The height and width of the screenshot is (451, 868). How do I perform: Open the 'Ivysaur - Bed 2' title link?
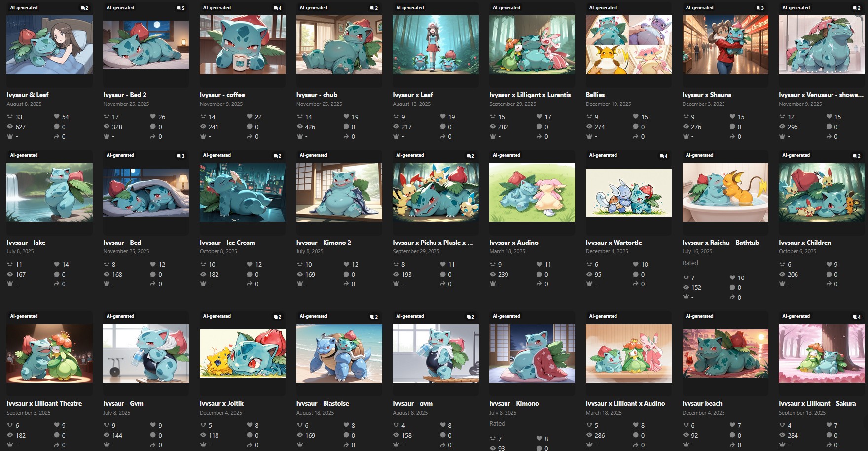[125, 95]
